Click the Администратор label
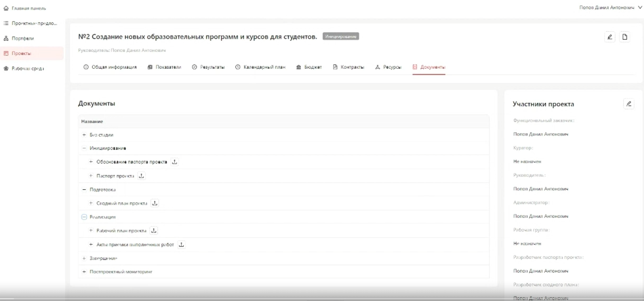 (531, 202)
